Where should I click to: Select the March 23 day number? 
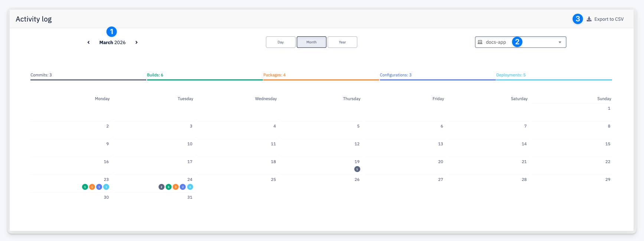coord(106,179)
